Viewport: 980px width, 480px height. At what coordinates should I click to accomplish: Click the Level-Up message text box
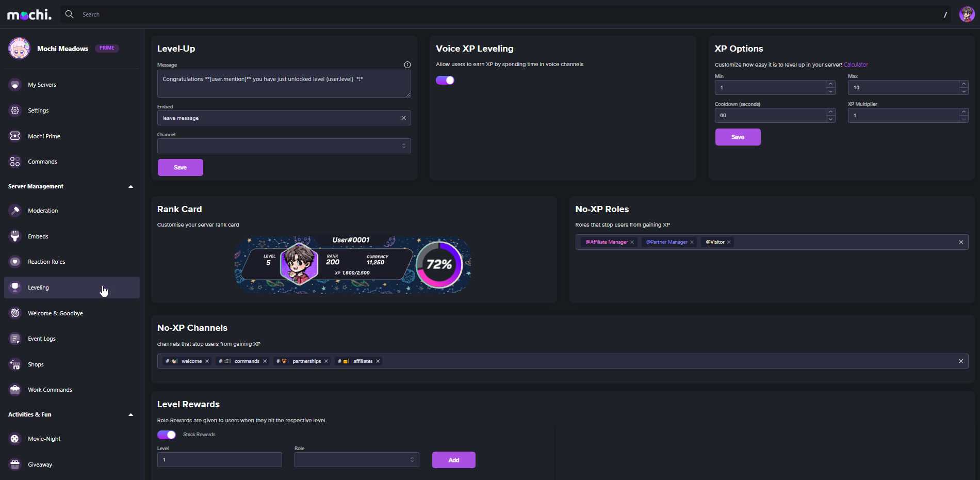point(284,84)
